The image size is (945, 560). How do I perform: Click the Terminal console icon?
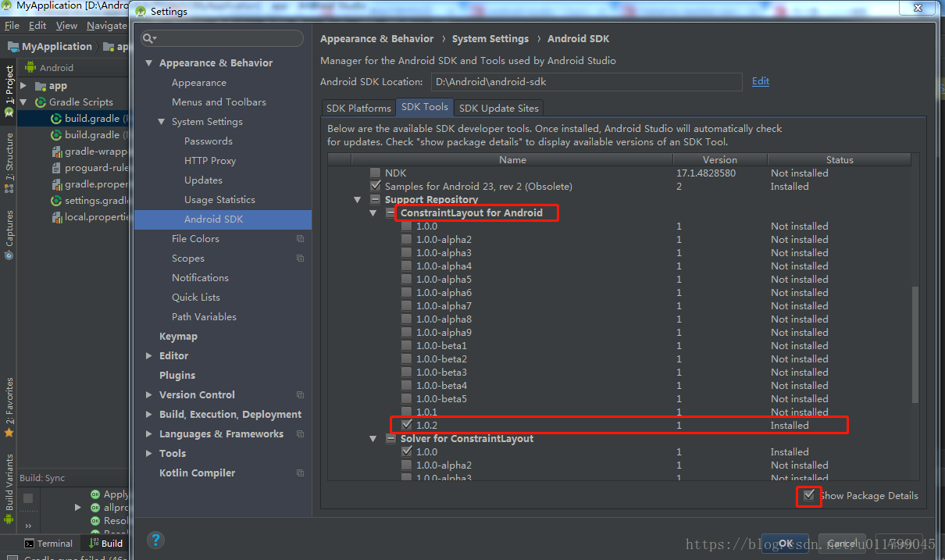click(x=29, y=544)
